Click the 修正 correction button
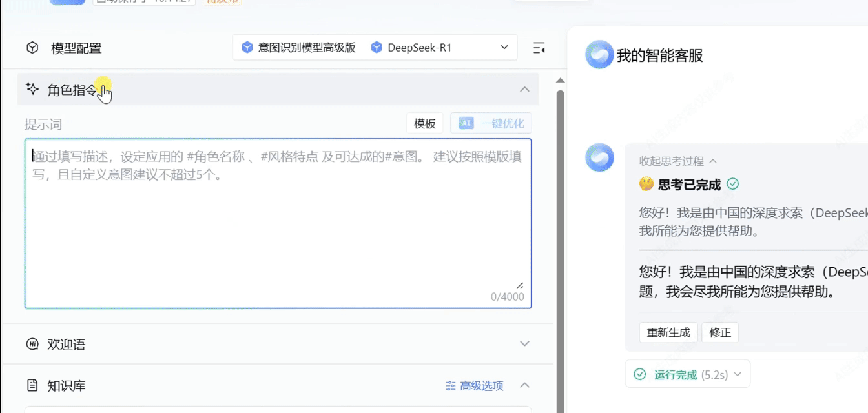 [x=719, y=332]
